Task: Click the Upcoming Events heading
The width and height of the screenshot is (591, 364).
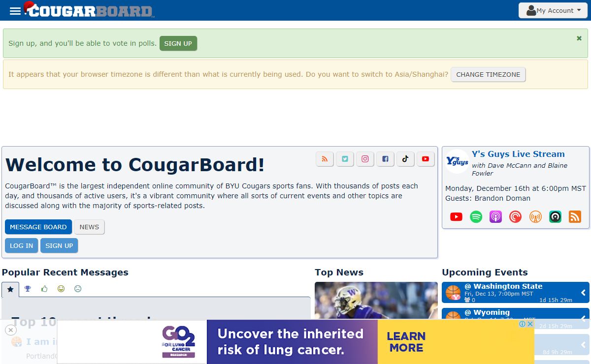Action: pos(485,273)
